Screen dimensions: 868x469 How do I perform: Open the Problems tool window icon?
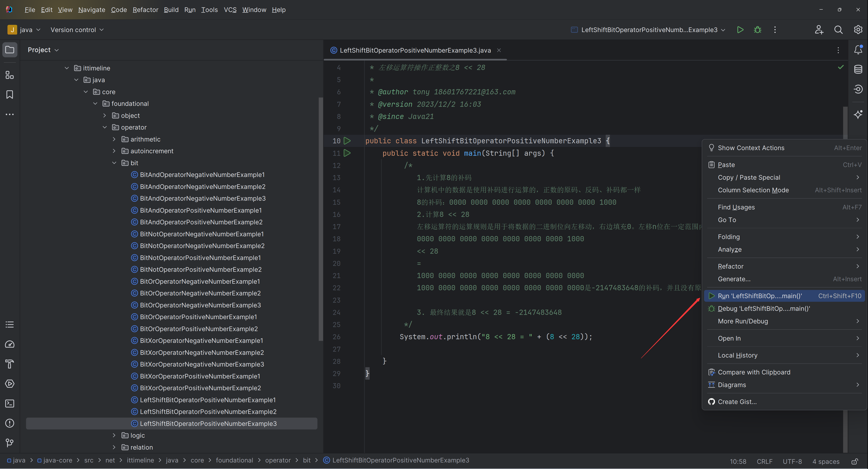pos(10,423)
